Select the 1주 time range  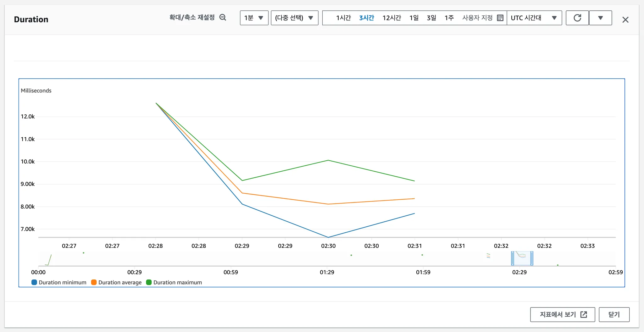(449, 18)
